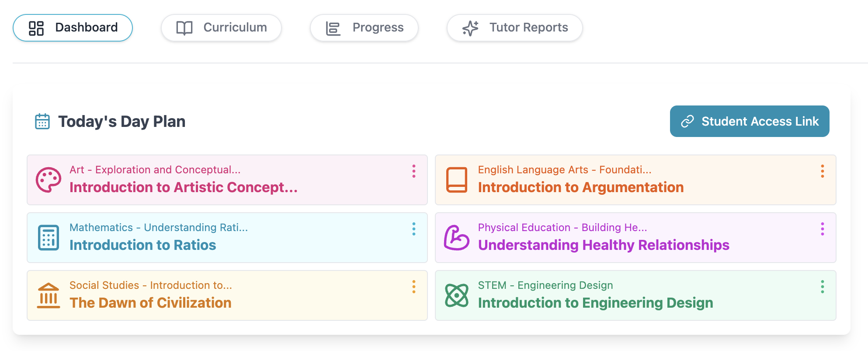Viewport: 868px width, 351px height.
Task: Go to the Tutor Reports tab
Action: 514,28
